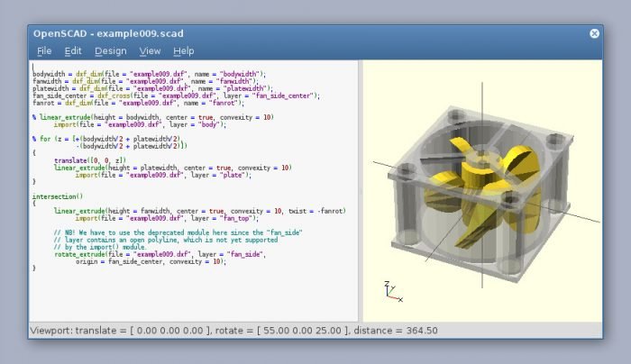Screen dimensions: 631x364
Task: Click the comment '// by the import() module.'
Action: [100, 248]
